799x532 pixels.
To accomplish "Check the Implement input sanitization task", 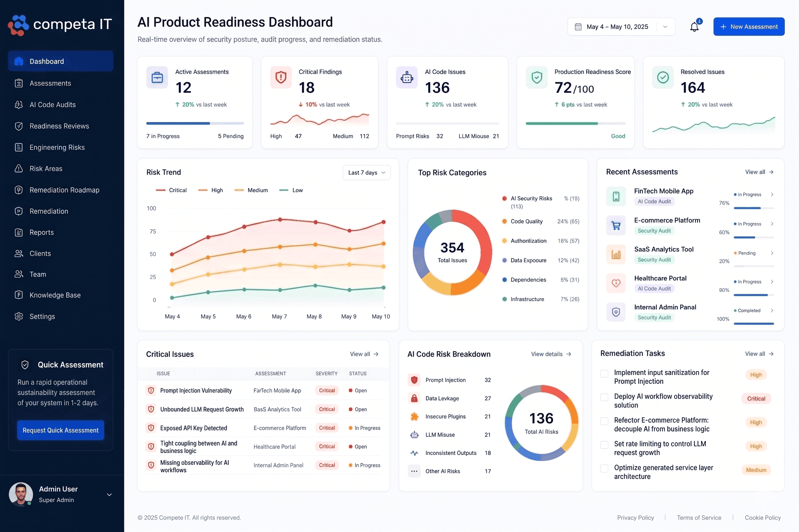I will point(604,373).
